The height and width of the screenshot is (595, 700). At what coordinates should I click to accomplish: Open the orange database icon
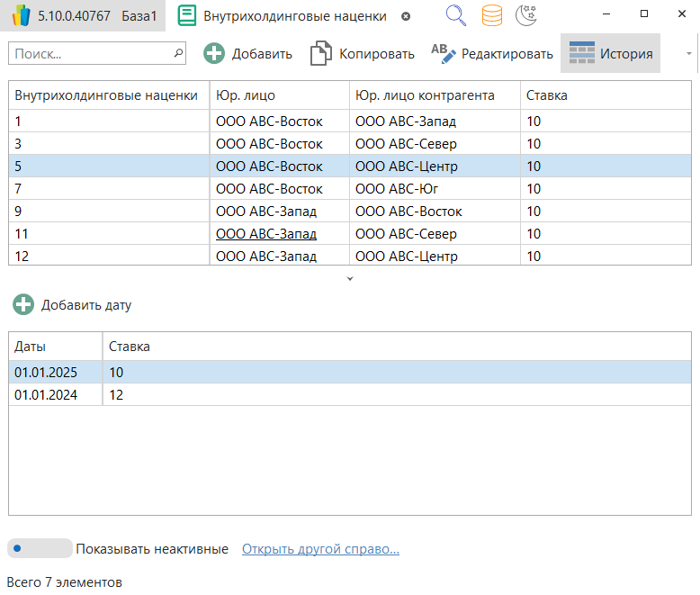[491, 15]
